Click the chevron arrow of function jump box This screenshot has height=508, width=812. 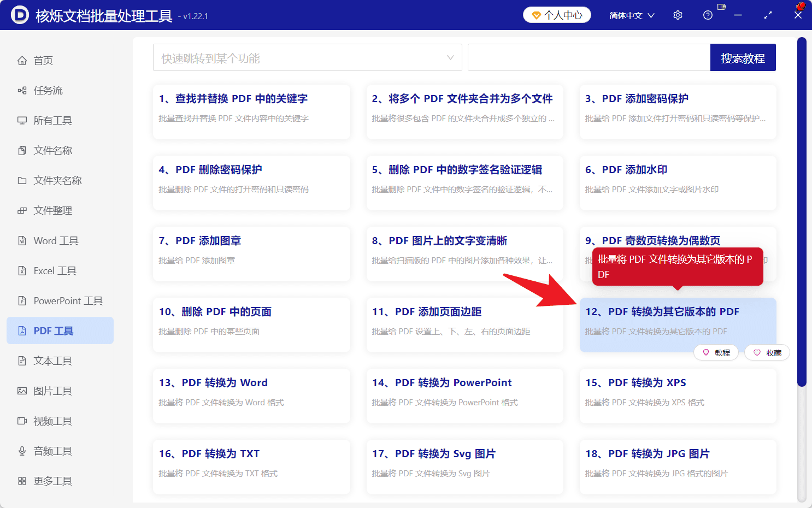[x=450, y=58]
